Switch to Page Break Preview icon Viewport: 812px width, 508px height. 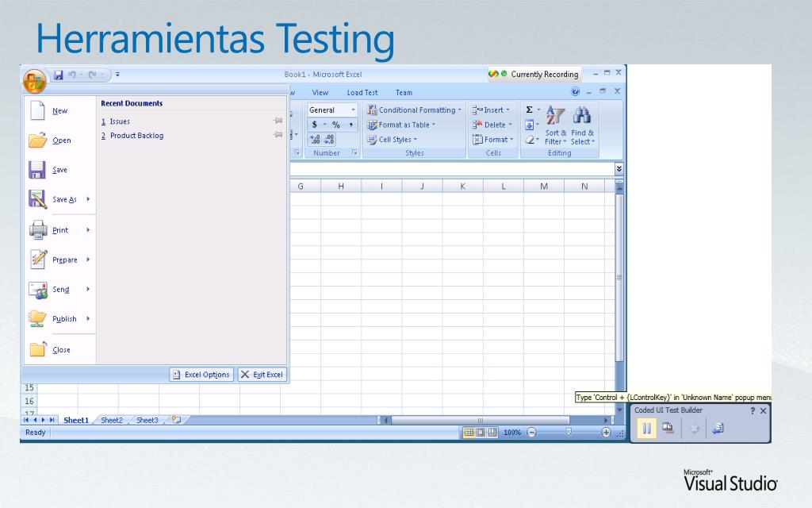[492, 433]
